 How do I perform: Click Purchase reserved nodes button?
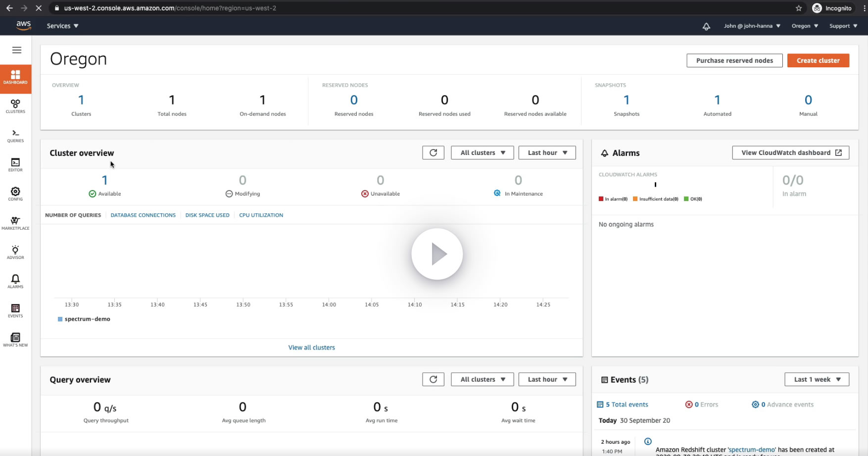pyautogui.click(x=734, y=60)
